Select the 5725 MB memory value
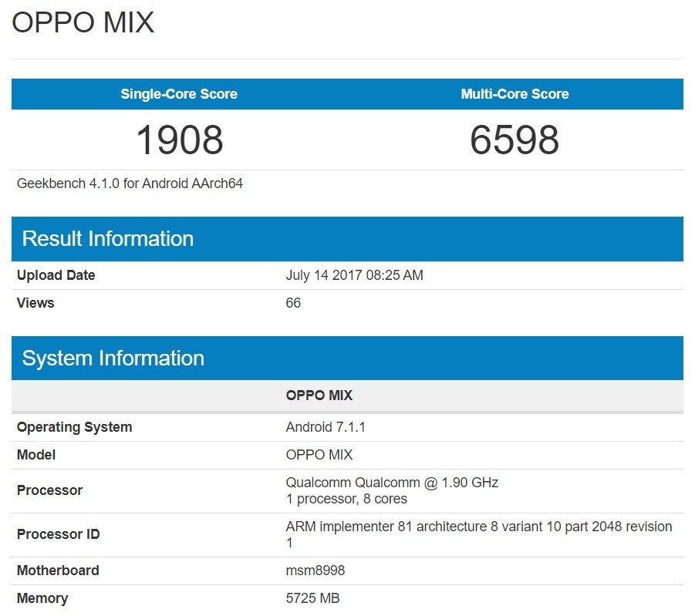The image size is (695, 616). (313, 598)
